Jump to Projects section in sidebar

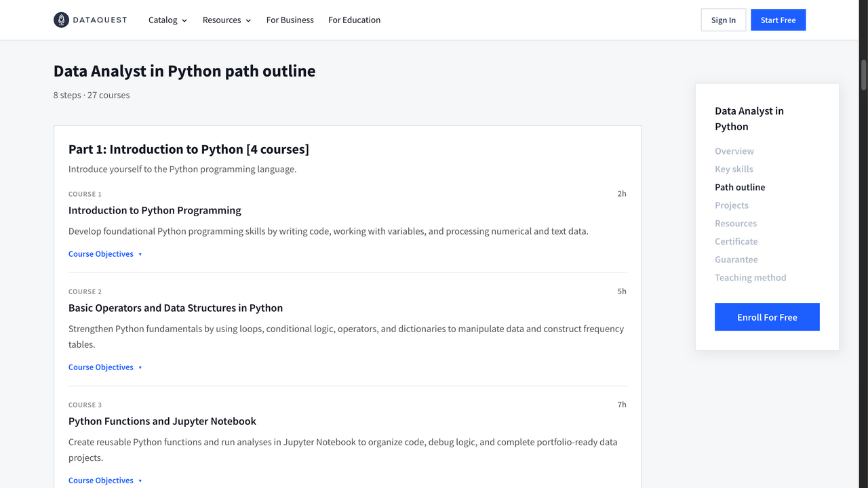[x=732, y=205]
